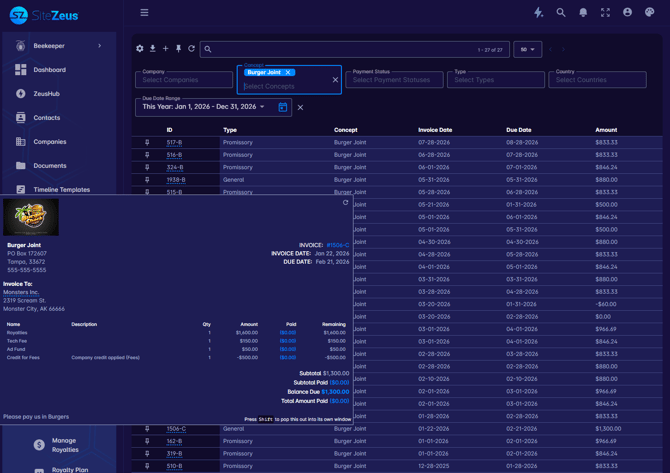The image size is (670, 473).
Task: Open invoice ID 1506-C link
Action: coord(176,429)
